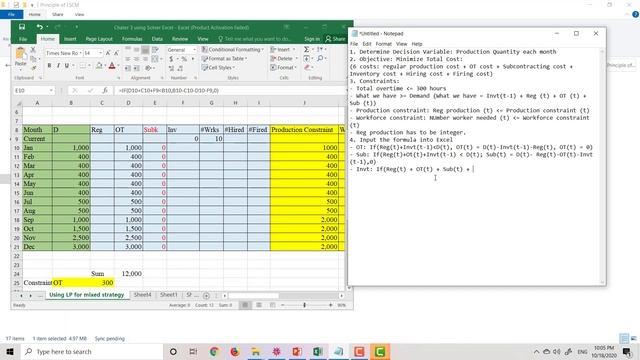Click the zoom slider in Excel's status bar

(304, 305)
